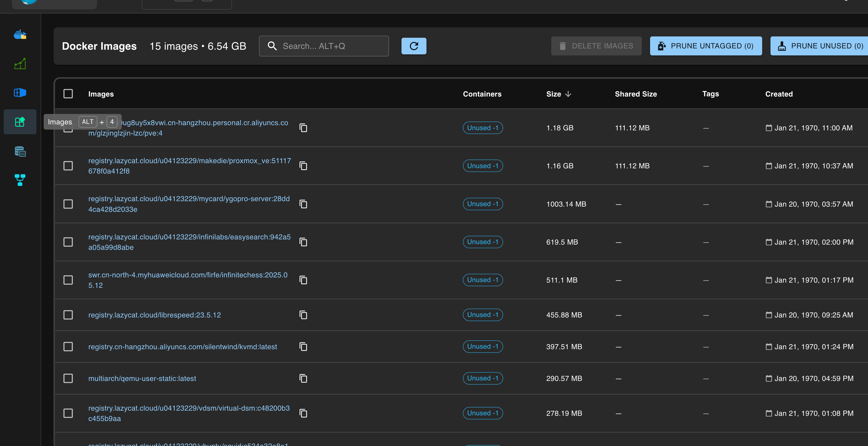Check the easysearch image row
The width and height of the screenshot is (868, 446).
click(x=68, y=242)
